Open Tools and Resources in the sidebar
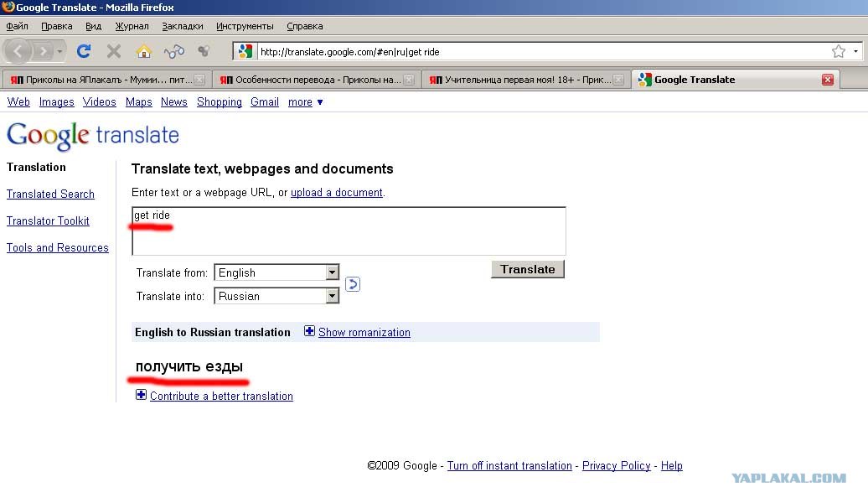 (58, 247)
